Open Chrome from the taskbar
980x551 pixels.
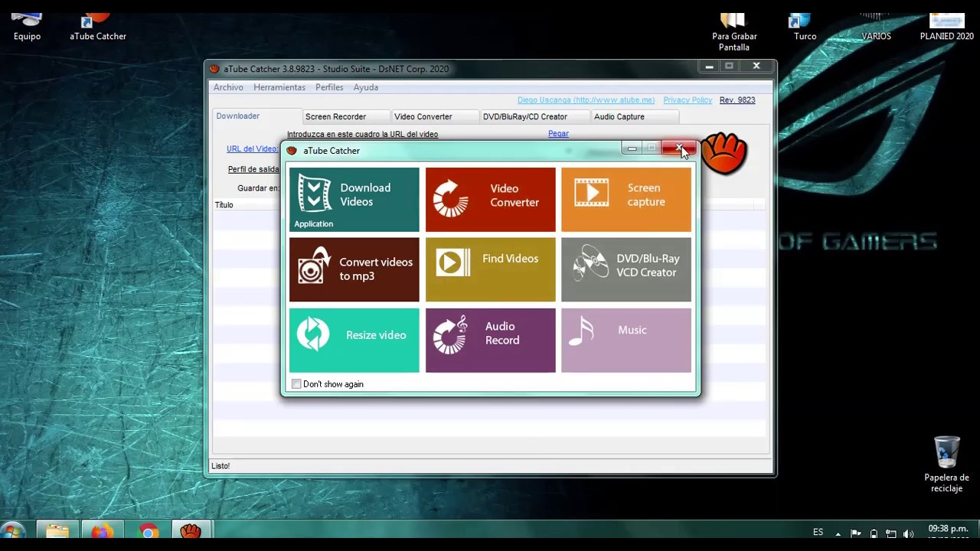click(x=148, y=532)
